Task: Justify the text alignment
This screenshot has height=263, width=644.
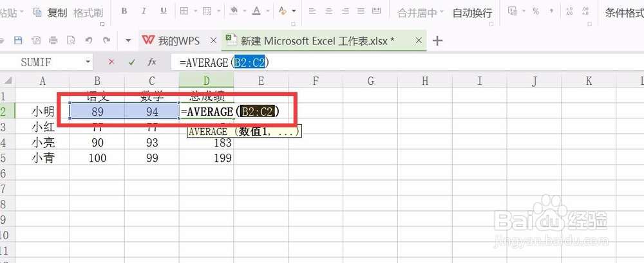Action: coord(361,12)
